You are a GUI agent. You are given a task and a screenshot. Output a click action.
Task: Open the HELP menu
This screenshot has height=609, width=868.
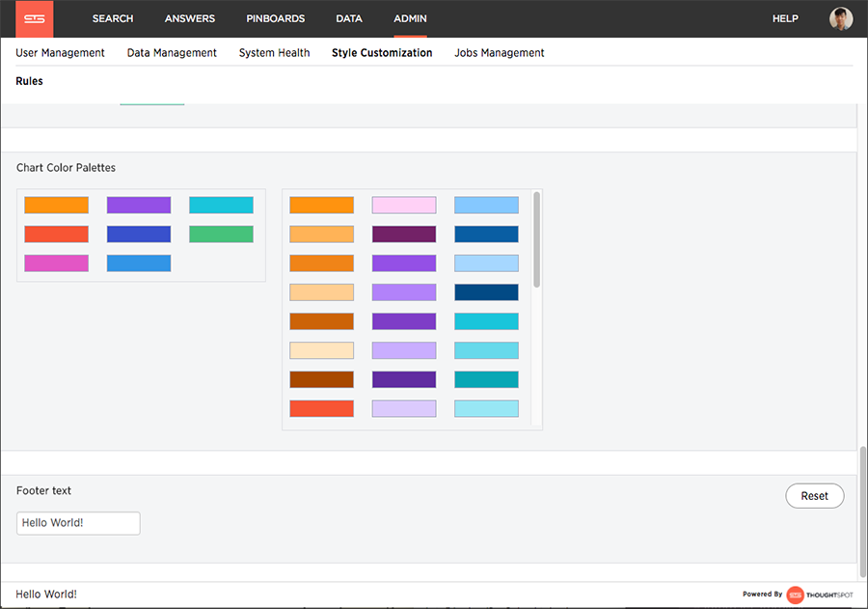(x=785, y=19)
